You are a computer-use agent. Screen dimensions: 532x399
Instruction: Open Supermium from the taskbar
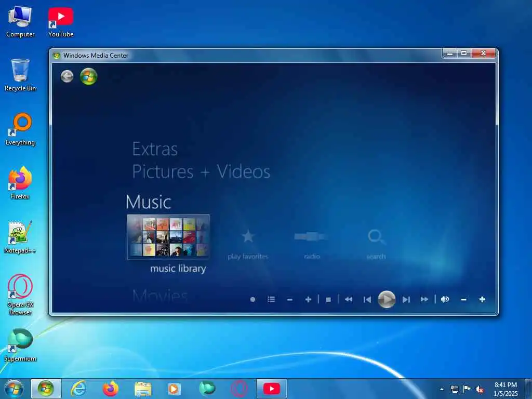[x=207, y=389]
